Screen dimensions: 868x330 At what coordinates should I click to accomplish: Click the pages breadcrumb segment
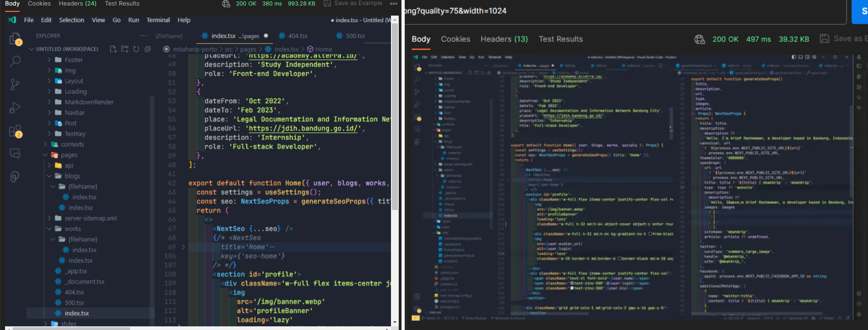click(248, 49)
